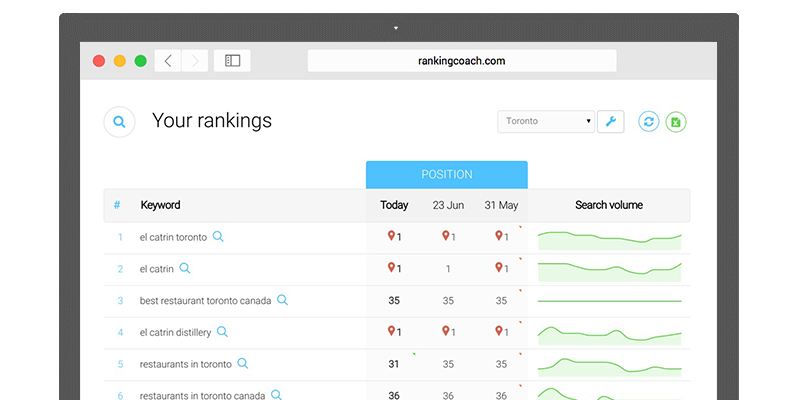Image resolution: width=800 pixels, height=400 pixels.
Task: Click the browser back arrow button
Action: tap(167, 61)
